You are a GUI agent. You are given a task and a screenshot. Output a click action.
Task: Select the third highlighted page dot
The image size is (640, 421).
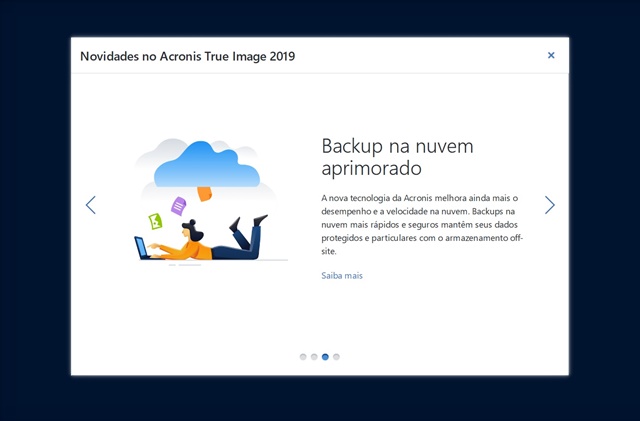[x=325, y=357]
